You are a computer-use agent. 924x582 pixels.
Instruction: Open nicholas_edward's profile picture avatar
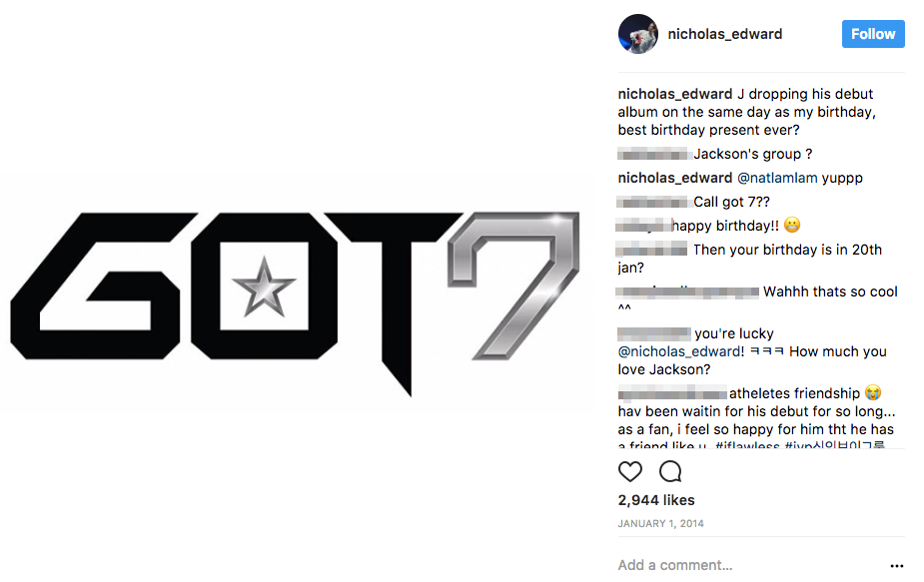638,34
